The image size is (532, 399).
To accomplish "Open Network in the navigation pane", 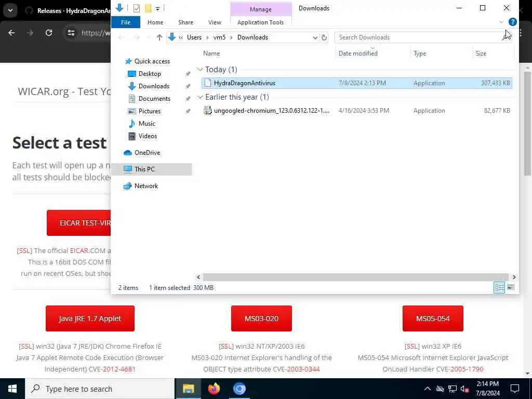I will 145,186.
